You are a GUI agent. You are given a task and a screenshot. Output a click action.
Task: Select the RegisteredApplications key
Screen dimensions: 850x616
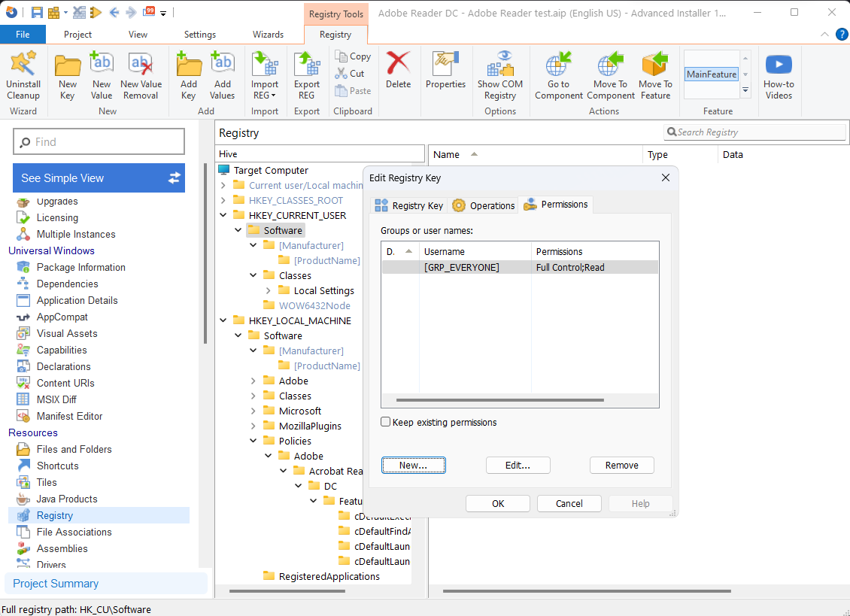[329, 576]
